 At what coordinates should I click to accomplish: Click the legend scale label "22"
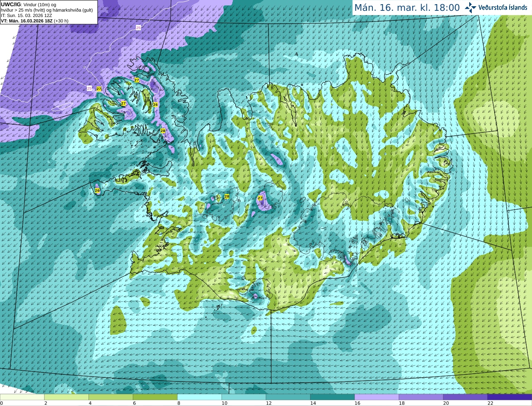[x=490, y=403]
